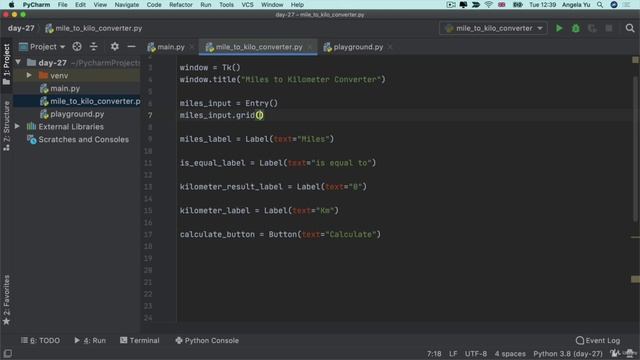Image resolution: width=640 pixels, height=360 pixels.
Task: Open the Terminal tool window
Action: [x=140, y=340]
